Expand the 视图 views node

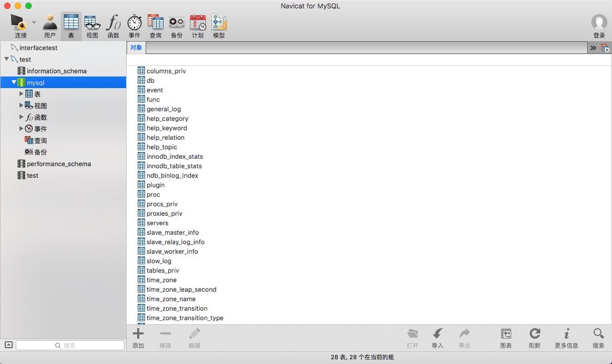pyautogui.click(x=21, y=106)
